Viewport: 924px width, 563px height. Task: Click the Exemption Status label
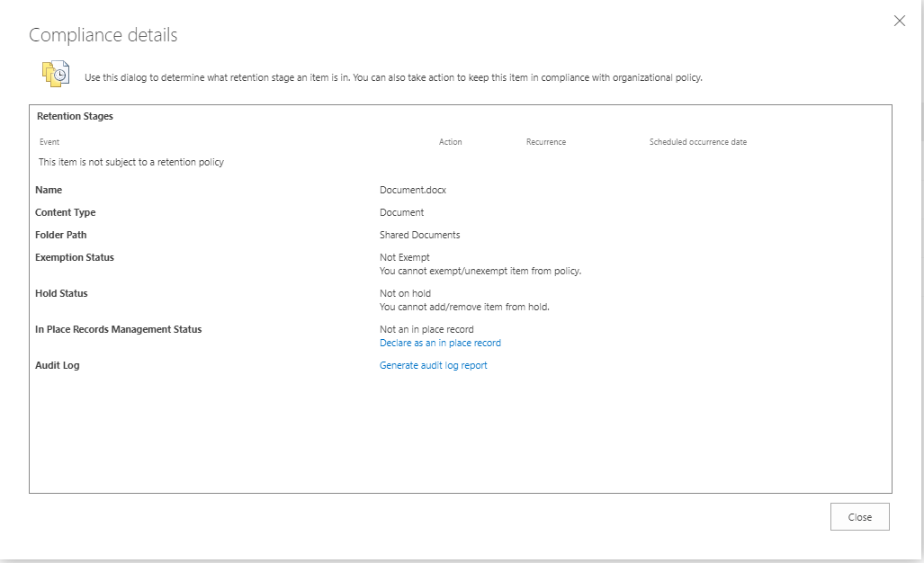[x=75, y=257]
